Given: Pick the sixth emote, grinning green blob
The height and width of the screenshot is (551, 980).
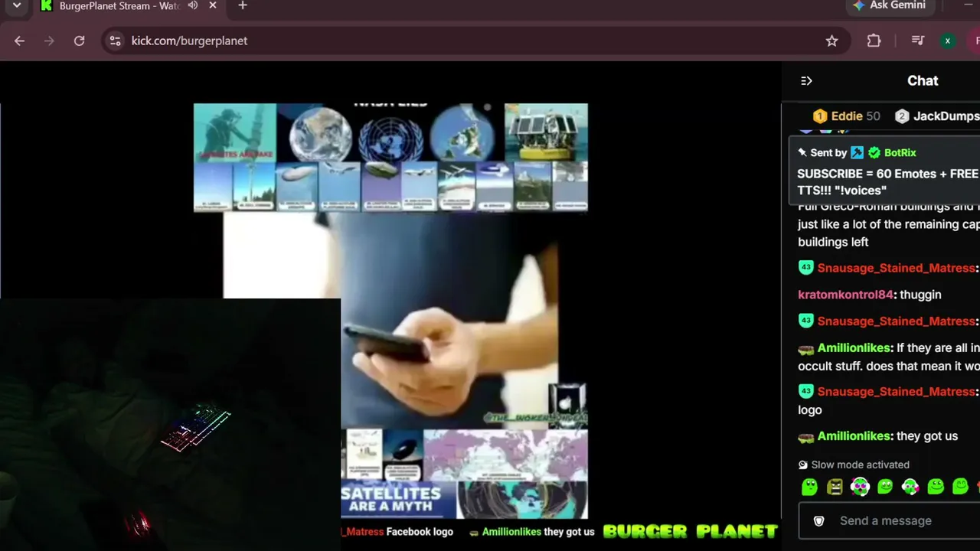Looking at the screenshot, I should [936, 487].
